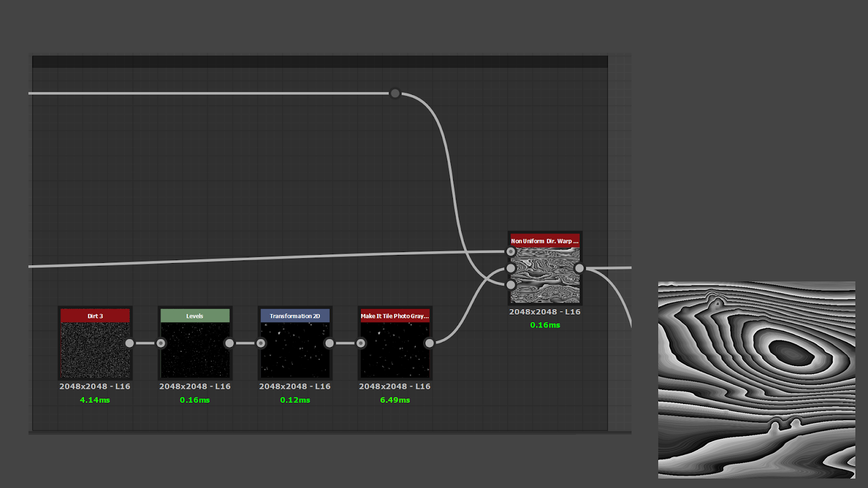868x488 pixels.
Task: Click the Make It Tile Photo Gray title bar
Action: [x=395, y=316]
